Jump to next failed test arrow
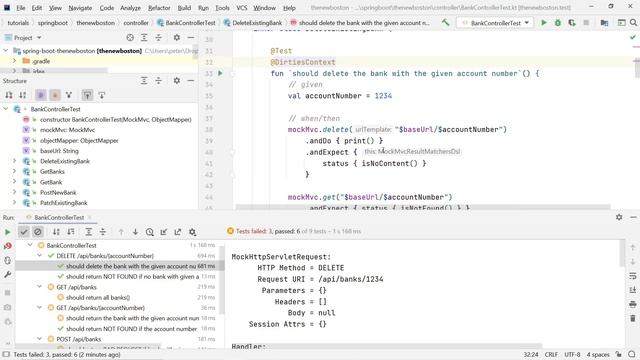Image resolution: width=640 pixels, height=360 pixels. (x=135, y=232)
